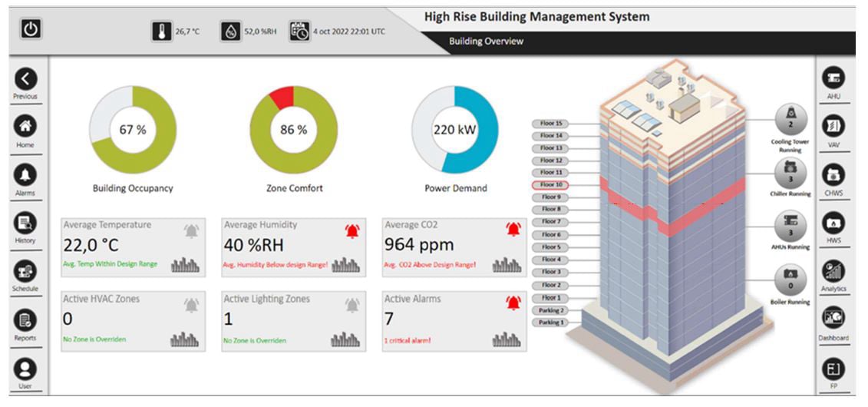Viewport: 868px width, 407px height.
Task: Open the History icon
Action: click(25, 223)
